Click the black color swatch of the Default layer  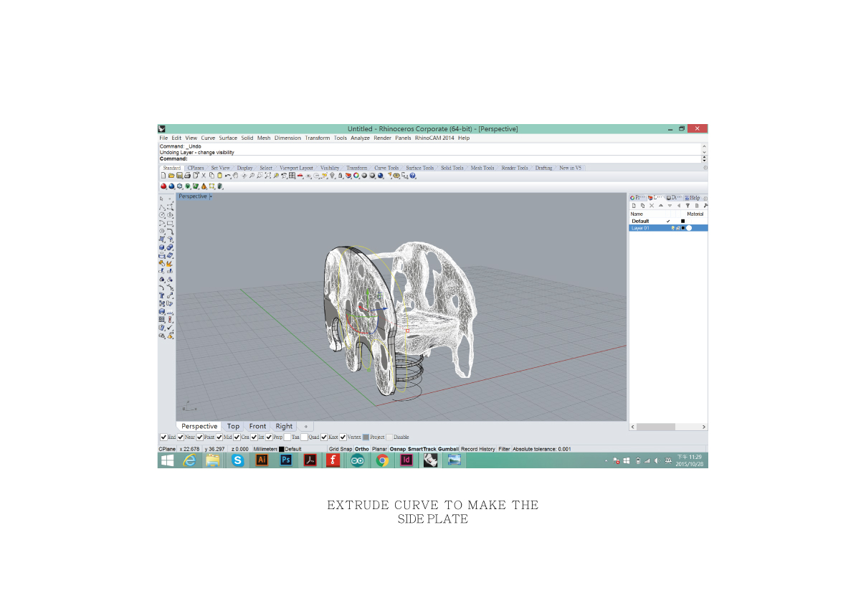(x=683, y=221)
